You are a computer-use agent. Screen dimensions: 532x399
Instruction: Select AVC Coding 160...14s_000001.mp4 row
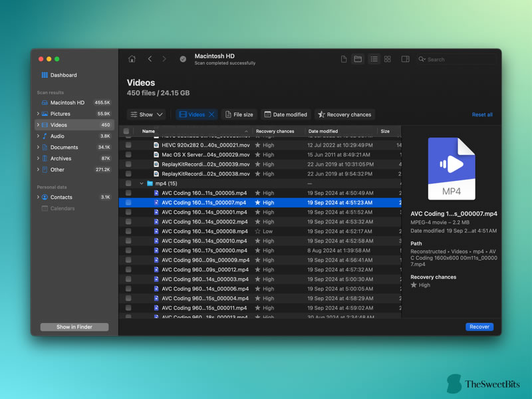[x=260, y=212]
